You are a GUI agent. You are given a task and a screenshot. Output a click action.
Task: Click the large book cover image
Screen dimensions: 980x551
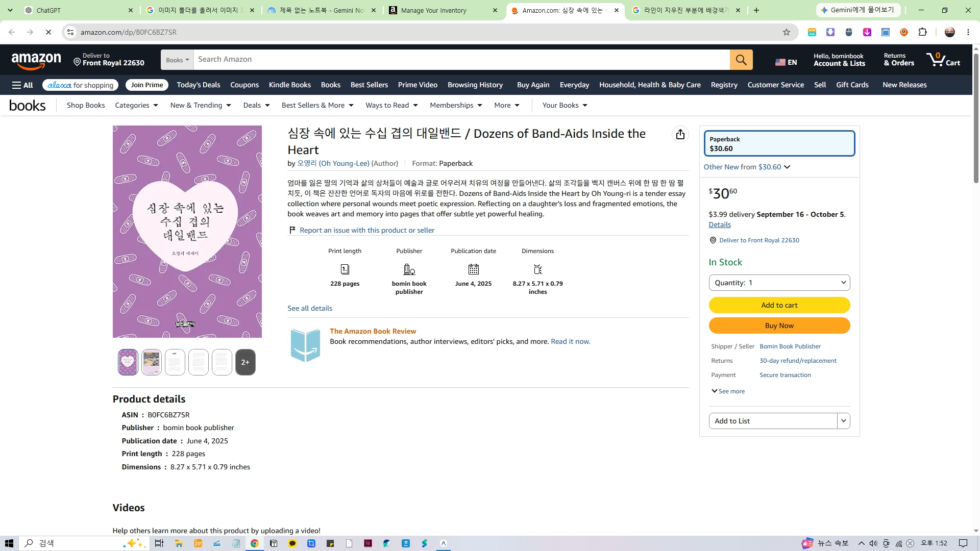point(187,232)
